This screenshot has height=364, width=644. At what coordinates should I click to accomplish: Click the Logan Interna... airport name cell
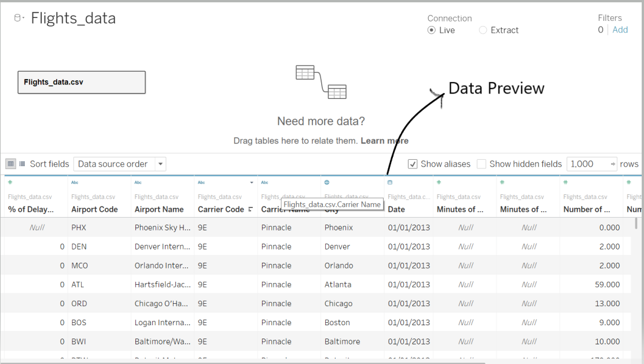(163, 322)
